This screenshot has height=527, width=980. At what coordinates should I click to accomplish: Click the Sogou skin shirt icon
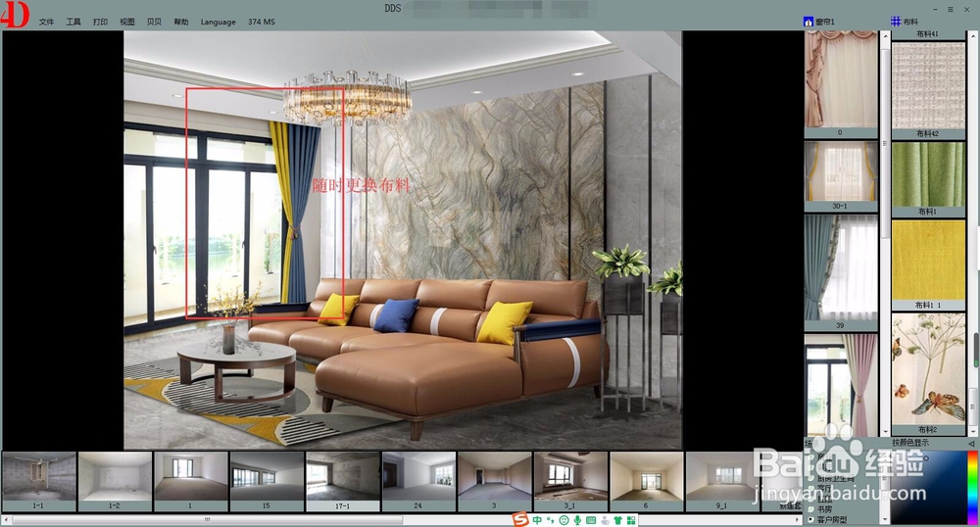(x=618, y=520)
